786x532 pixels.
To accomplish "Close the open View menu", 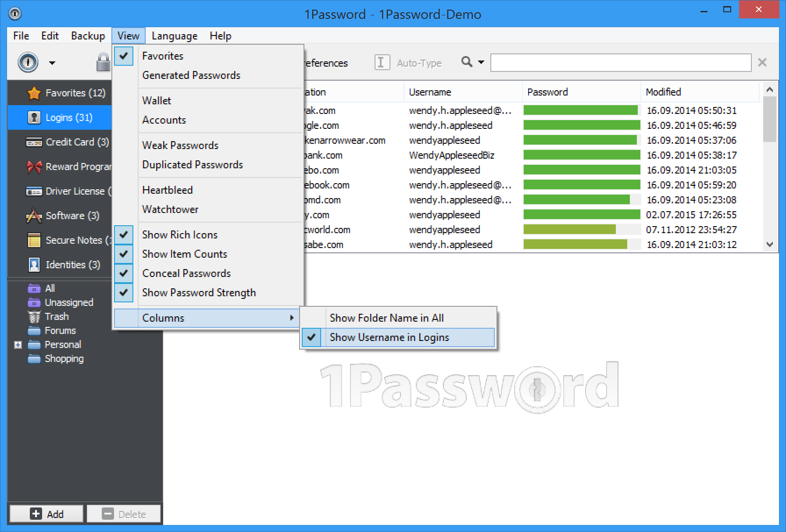I will point(128,36).
